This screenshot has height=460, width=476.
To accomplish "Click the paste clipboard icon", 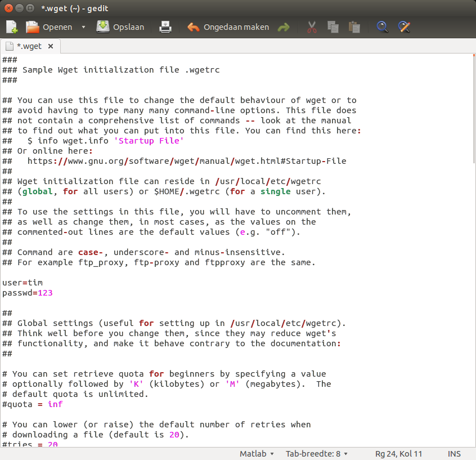I will click(354, 27).
